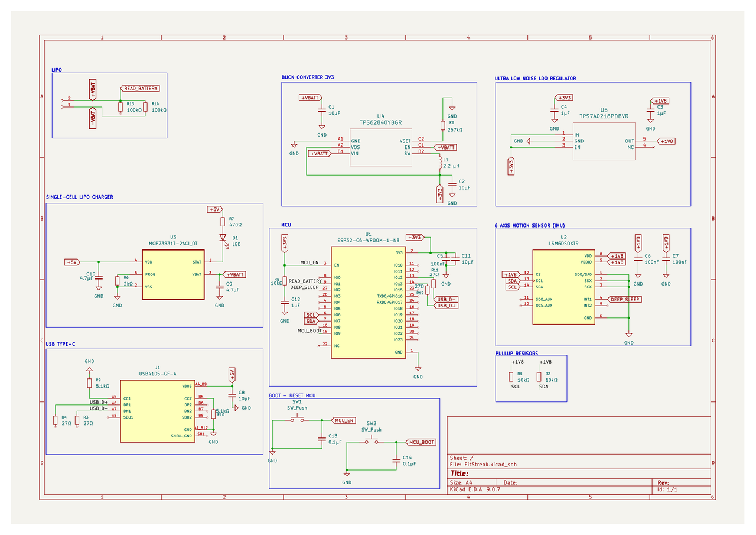Select the Title: field in title block
The image size is (756, 535).
point(460,474)
